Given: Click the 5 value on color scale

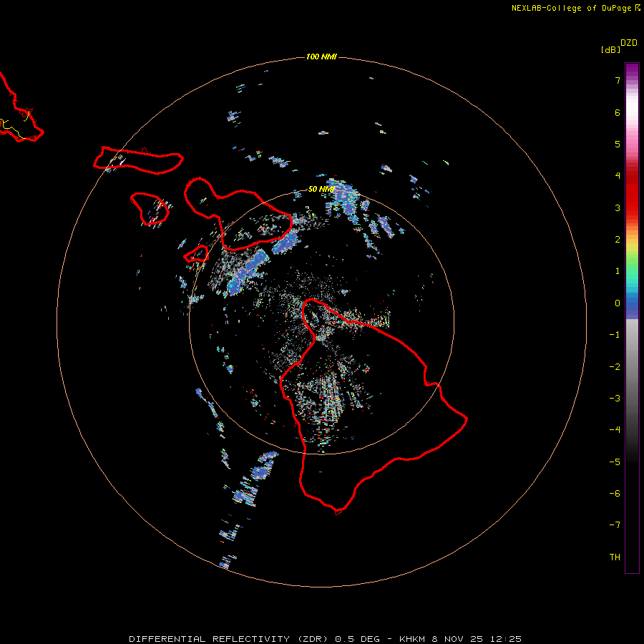Looking at the screenshot, I should click(618, 144).
